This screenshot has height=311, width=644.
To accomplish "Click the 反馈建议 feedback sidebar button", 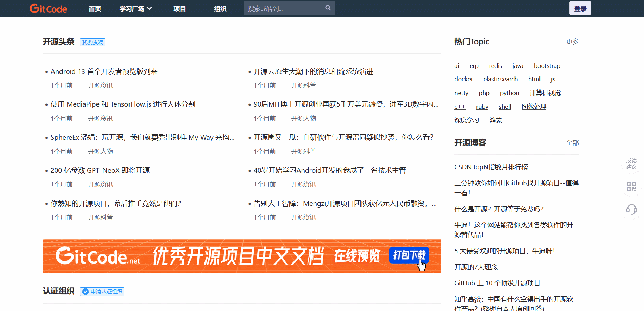I will point(631,164).
